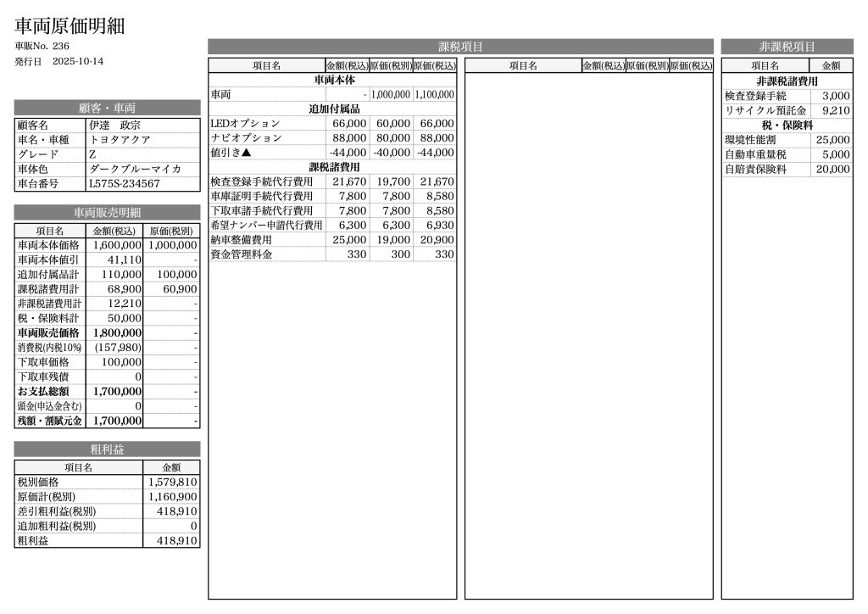Click customer name 伊達 政宗
This screenshot has width=868, height=614.
click(x=115, y=125)
